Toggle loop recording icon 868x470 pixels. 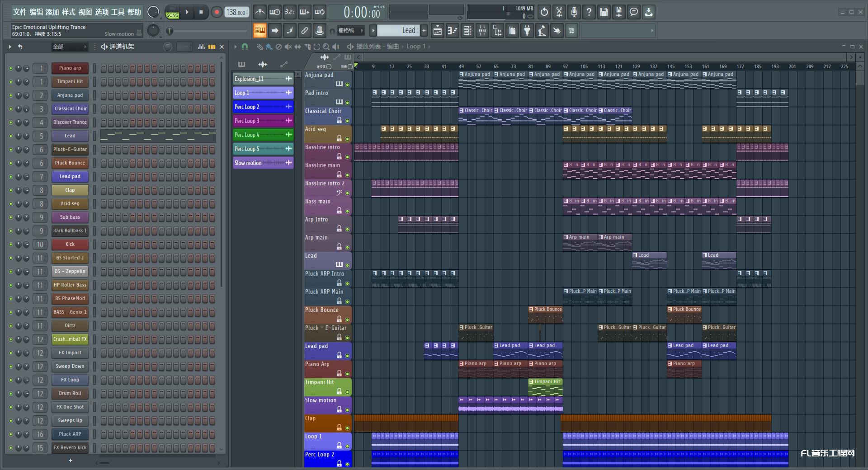pyautogui.click(x=320, y=12)
